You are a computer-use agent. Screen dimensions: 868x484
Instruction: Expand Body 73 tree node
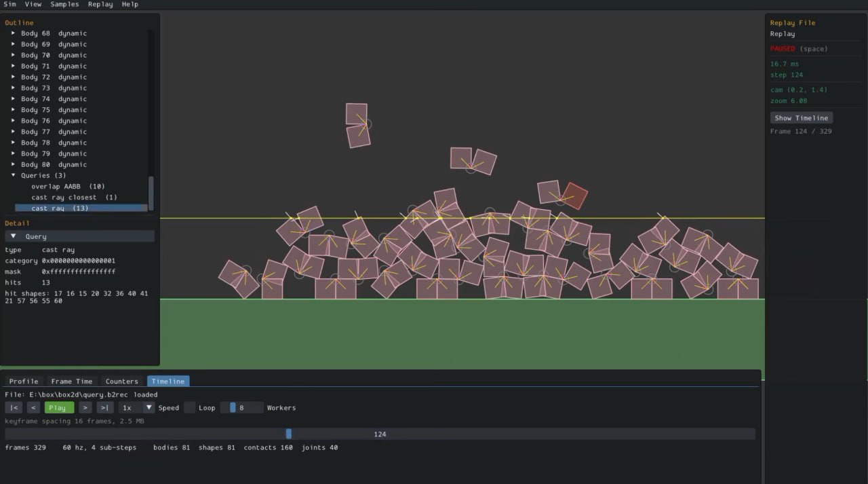14,88
